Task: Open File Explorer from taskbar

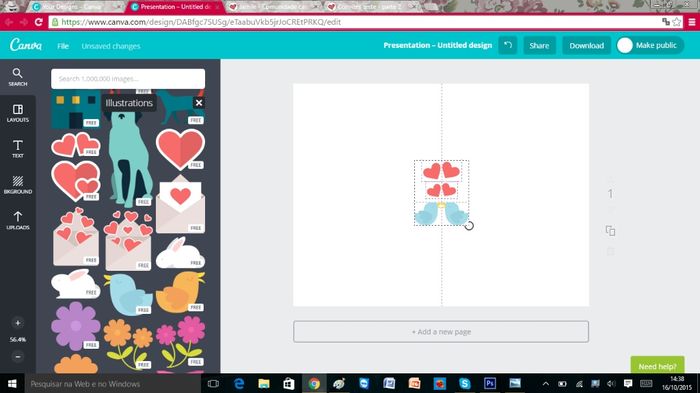Action: pos(264,384)
